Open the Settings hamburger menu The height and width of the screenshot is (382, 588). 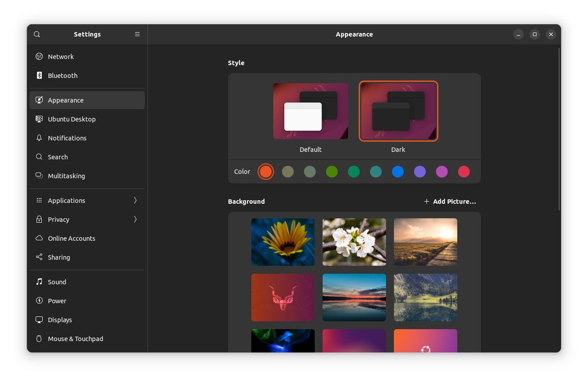pos(137,34)
